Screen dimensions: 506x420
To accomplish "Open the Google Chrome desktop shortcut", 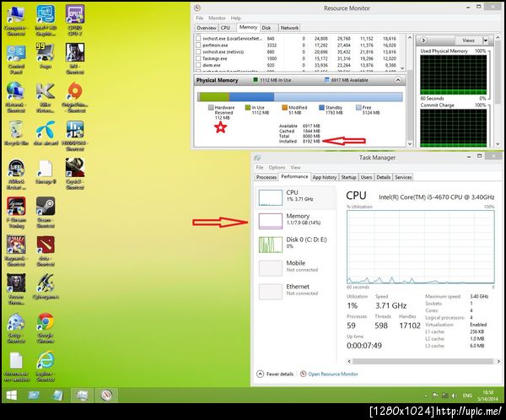I will pyautogui.click(x=46, y=328).
